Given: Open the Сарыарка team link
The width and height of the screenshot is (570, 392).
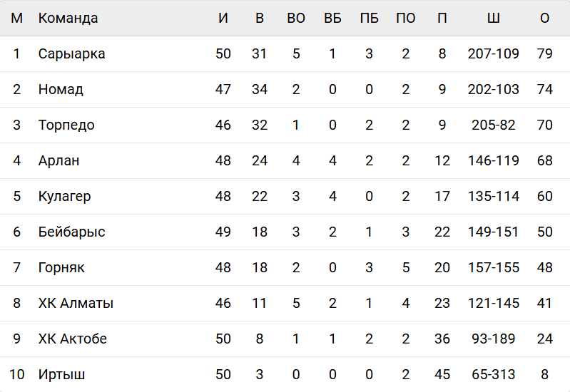Looking at the screenshot, I should click(71, 53).
